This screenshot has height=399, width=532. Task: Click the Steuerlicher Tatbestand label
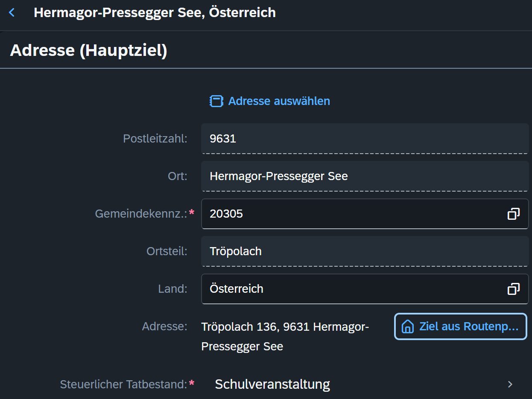coord(123,384)
